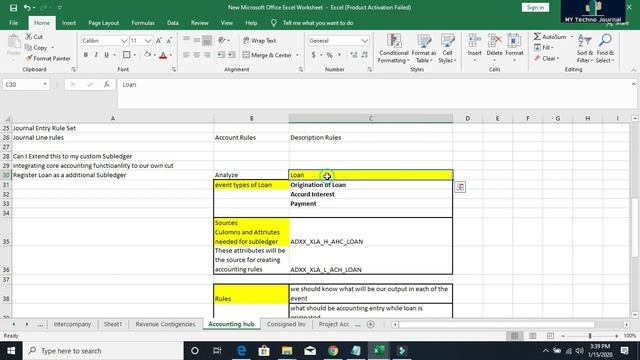The width and height of the screenshot is (640, 360).
Task: Add a new sheet with plus button
Action: coord(371,324)
